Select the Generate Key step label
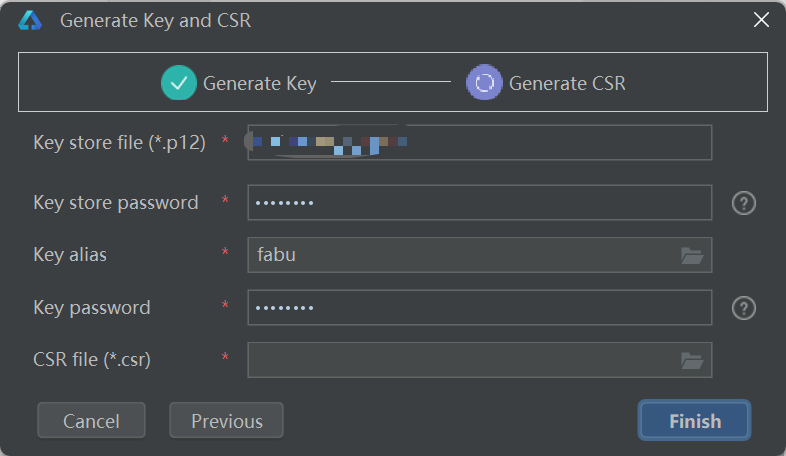 click(259, 84)
